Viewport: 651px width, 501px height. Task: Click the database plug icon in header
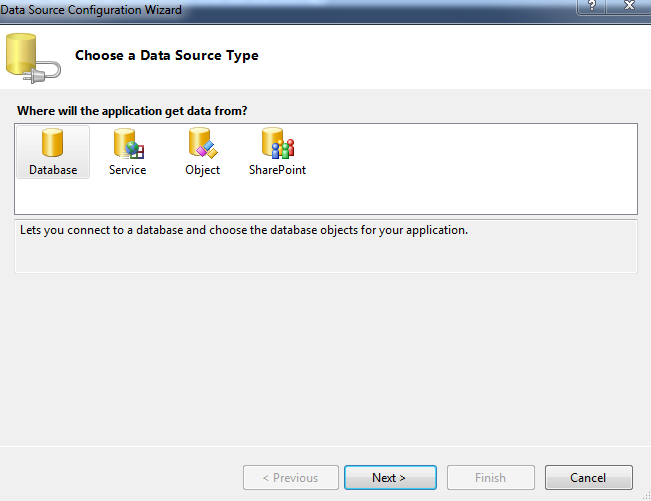(33, 58)
